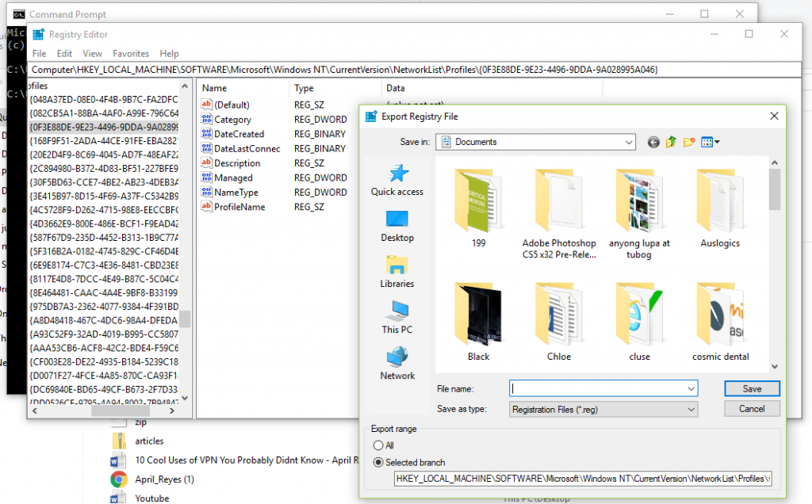Select the (Default) registry value

coord(232,105)
